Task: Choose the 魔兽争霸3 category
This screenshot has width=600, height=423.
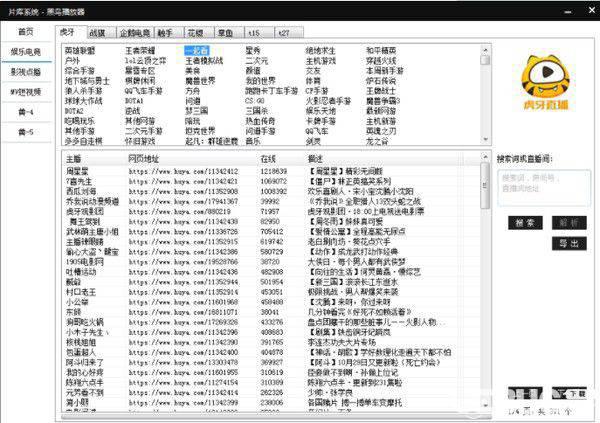Action: coord(383,101)
